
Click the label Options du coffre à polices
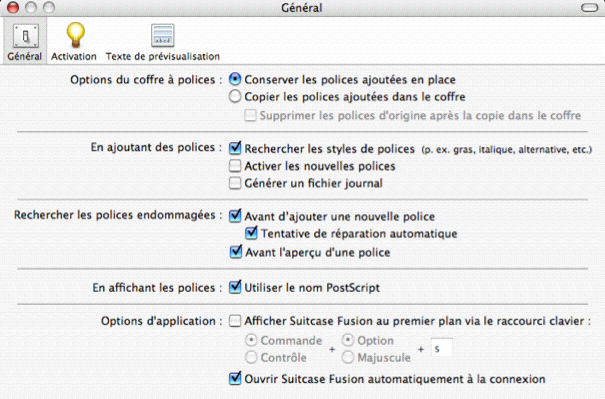(x=146, y=79)
